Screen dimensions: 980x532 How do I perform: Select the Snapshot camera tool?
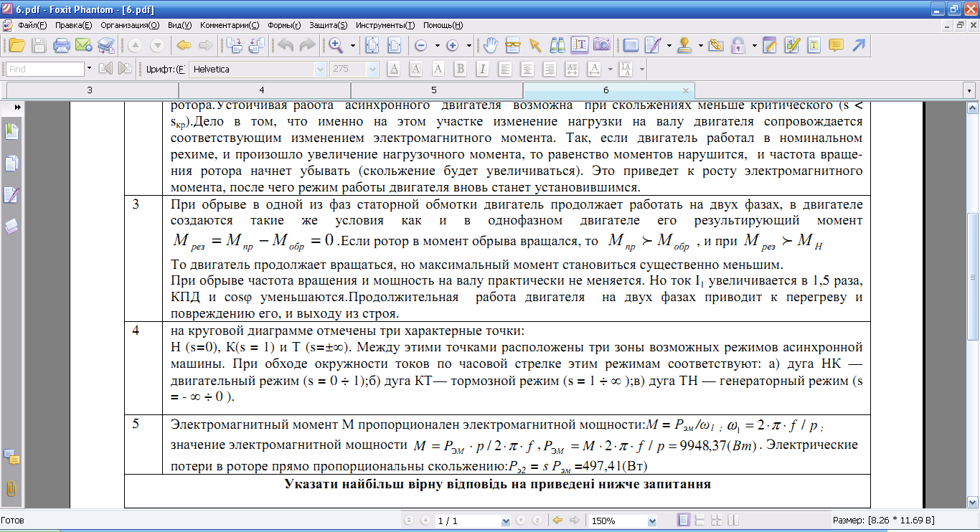click(x=601, y=45)
